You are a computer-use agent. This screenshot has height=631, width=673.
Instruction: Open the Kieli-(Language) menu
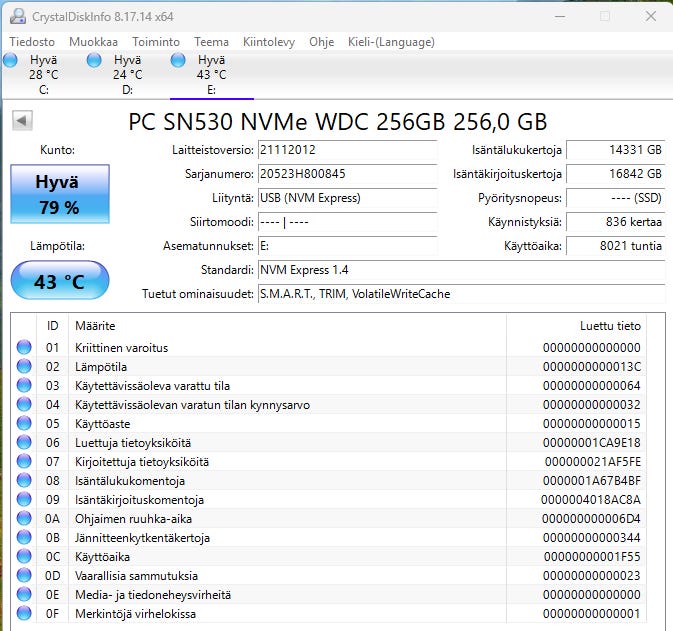[391, 42]
